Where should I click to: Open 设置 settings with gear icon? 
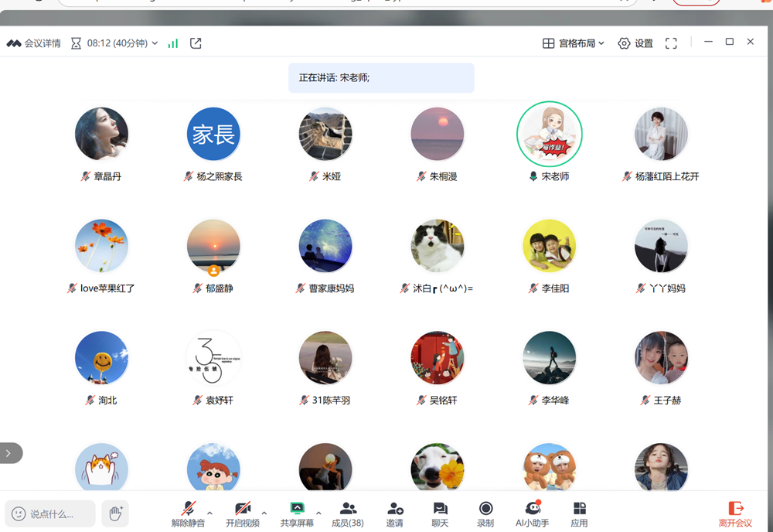635,43
